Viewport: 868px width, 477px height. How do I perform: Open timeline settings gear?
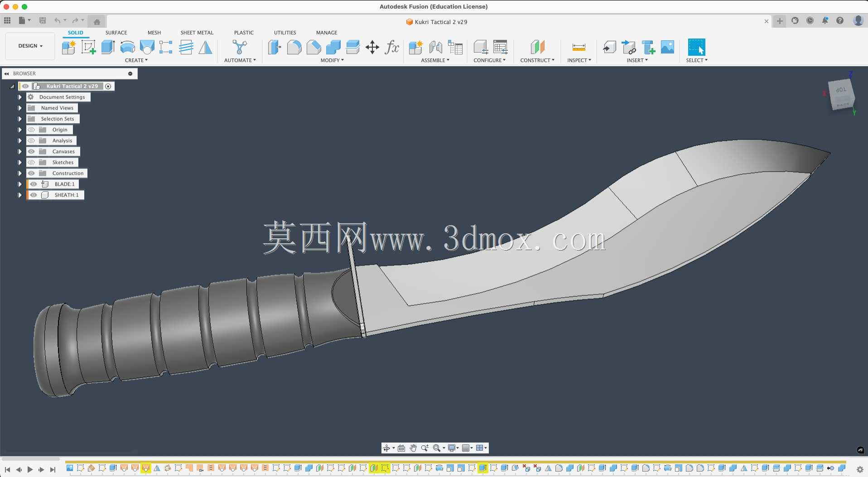pos(860,470)
